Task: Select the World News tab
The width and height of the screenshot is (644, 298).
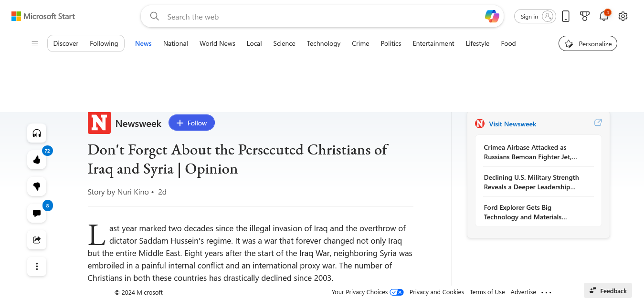Action: [x=217, y=43]
